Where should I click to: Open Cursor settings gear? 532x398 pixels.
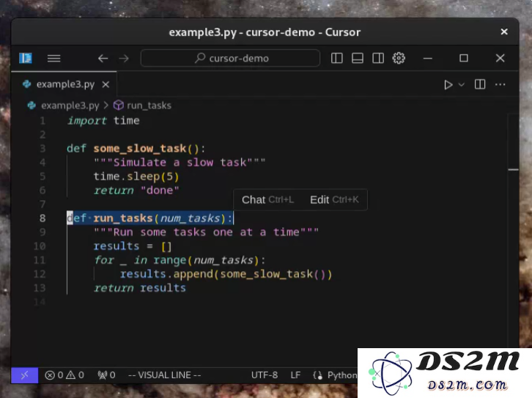(399, 58)
